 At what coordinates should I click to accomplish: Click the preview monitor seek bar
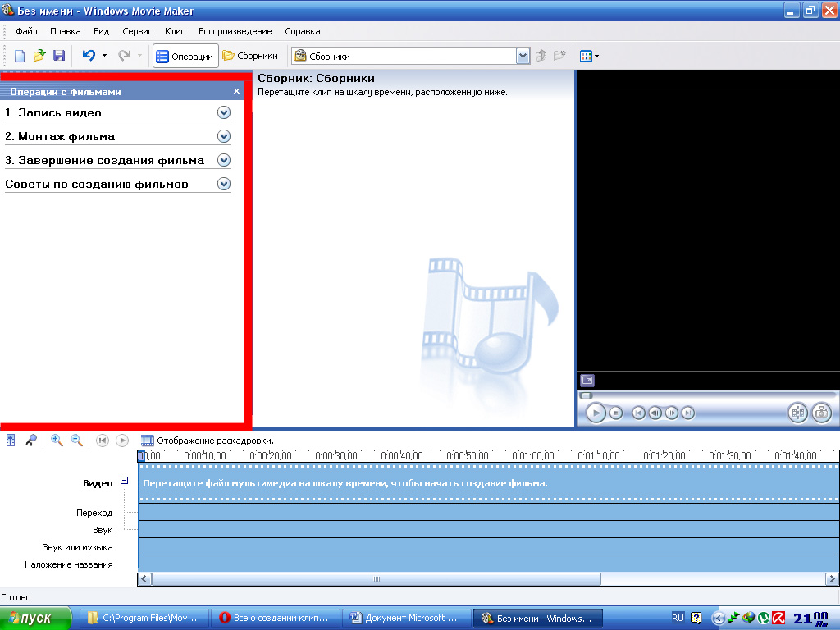(707, 396)
